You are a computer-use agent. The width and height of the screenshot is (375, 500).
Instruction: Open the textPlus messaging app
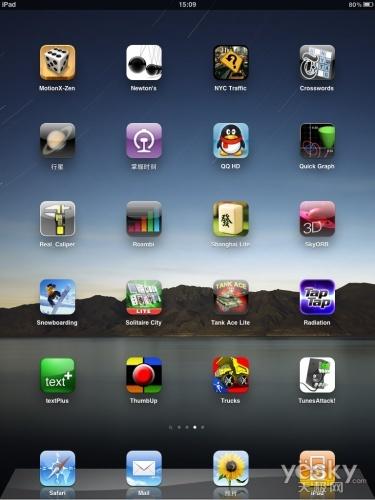coord(57,375)
